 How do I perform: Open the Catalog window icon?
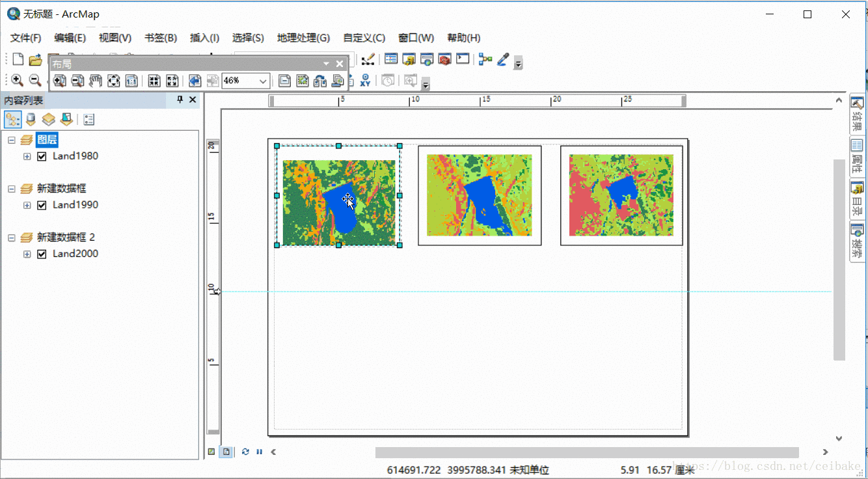point(409,59)
